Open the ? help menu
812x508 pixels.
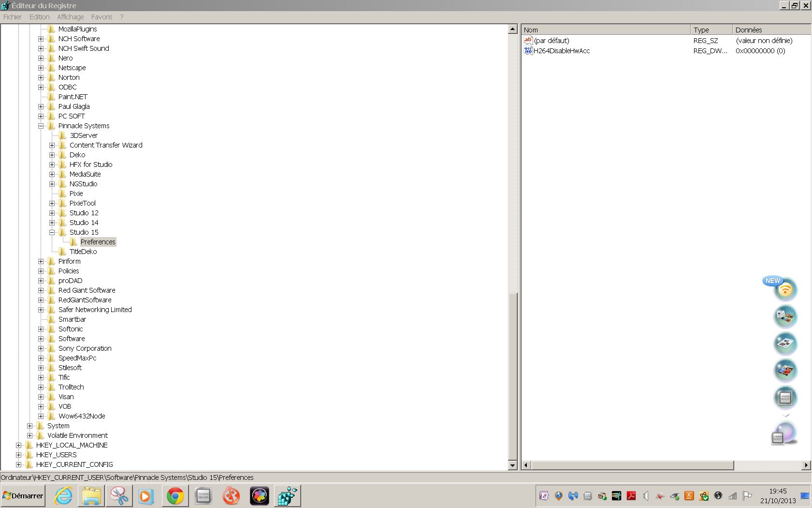tap(122, 17)
